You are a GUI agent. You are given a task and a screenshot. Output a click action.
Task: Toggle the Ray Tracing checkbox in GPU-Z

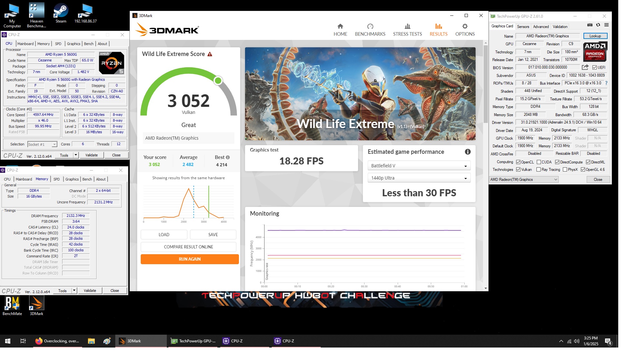tap(539, 169)
